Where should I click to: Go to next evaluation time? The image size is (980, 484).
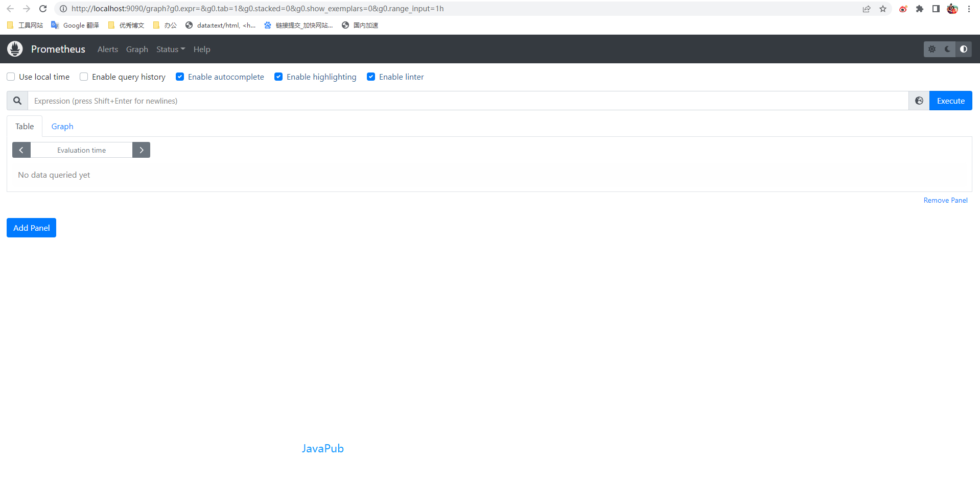tap(142, 150)
